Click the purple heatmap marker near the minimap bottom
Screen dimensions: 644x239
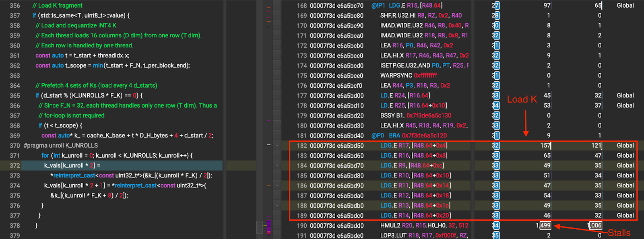pyautogui.click(x=268, y=227)
